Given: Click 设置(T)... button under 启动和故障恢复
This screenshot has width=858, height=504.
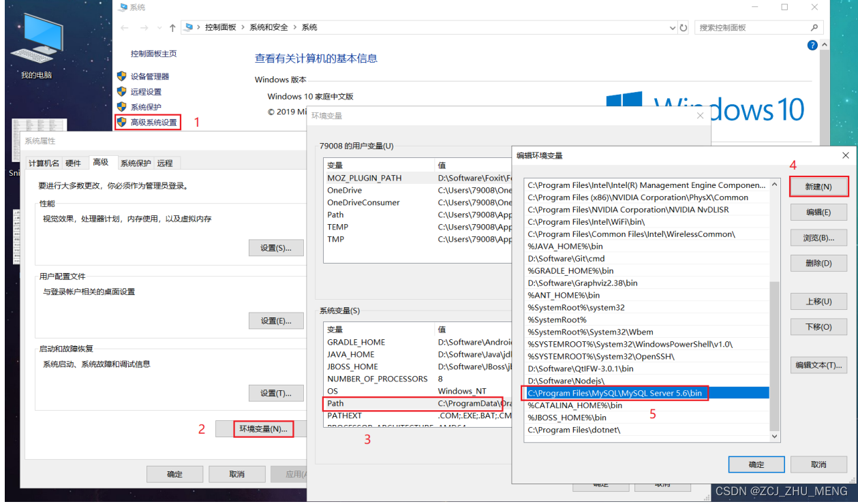Looking at the screenshot, I should click(276, 393).
